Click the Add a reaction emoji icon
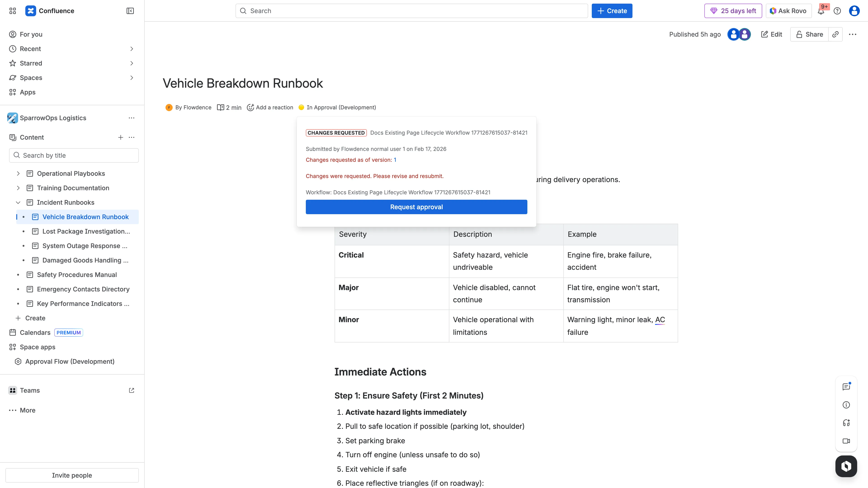 [250, 108]
